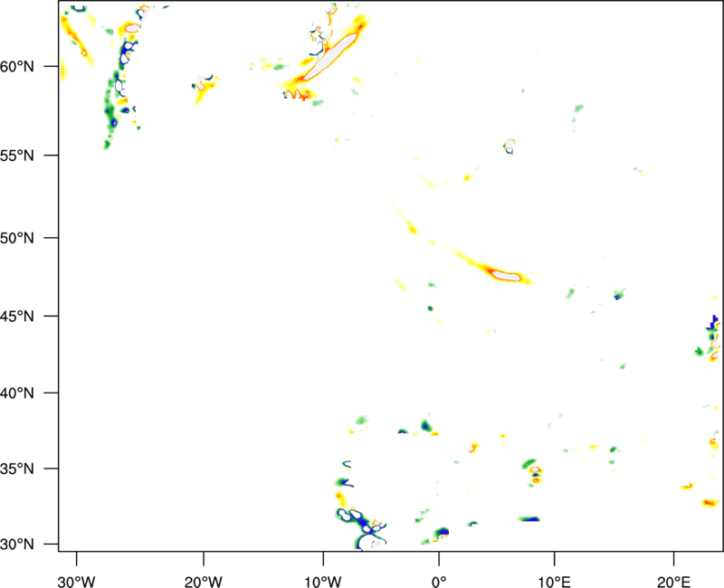Click the orange-outlined diagonal band near 61°N

328,57
